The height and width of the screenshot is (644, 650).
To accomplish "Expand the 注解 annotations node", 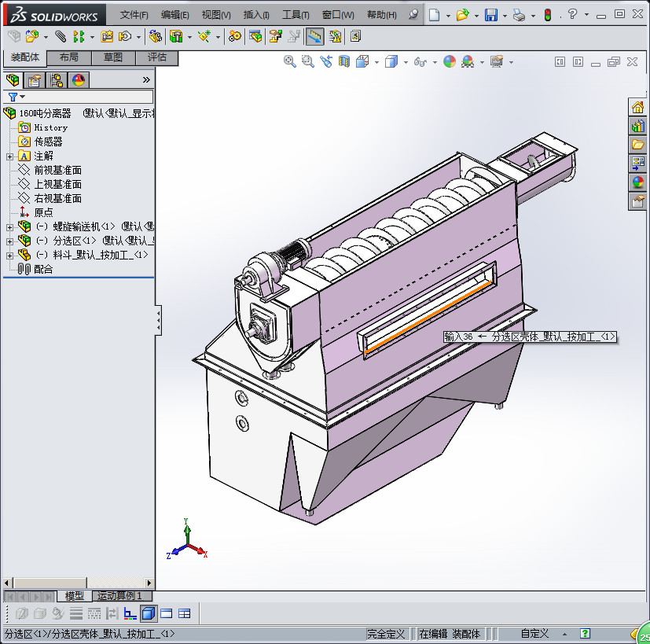I will click(x=10, y=156).
